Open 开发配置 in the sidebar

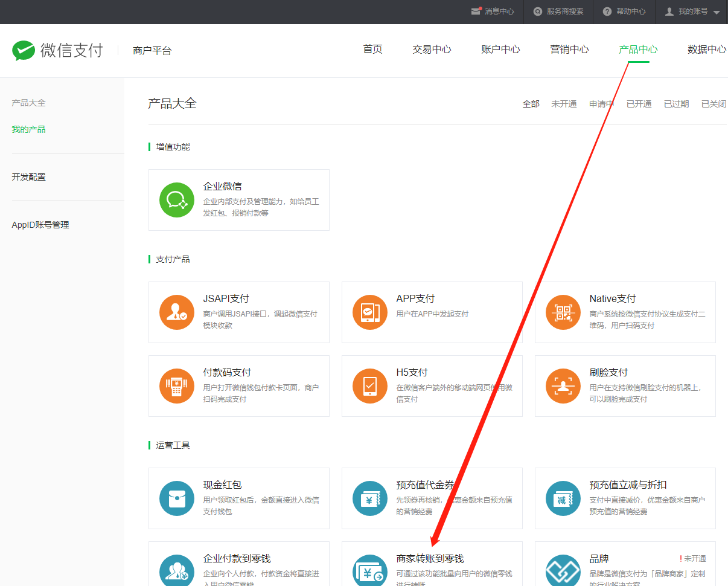pyautogui.click(x=28, y=177)
